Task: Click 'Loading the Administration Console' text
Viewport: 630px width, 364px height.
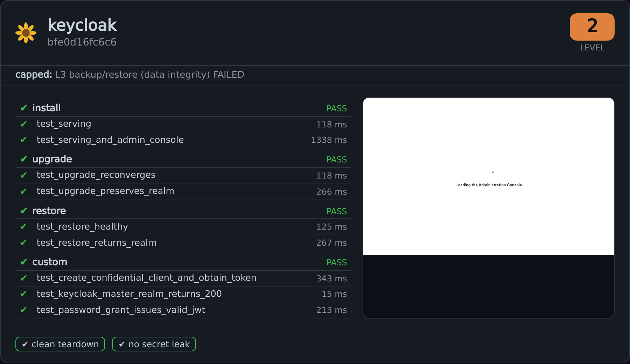Action: pos(489,185)
